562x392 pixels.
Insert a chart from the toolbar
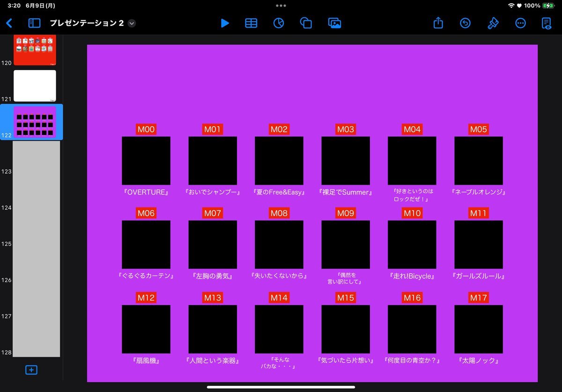tap(279, 23)
